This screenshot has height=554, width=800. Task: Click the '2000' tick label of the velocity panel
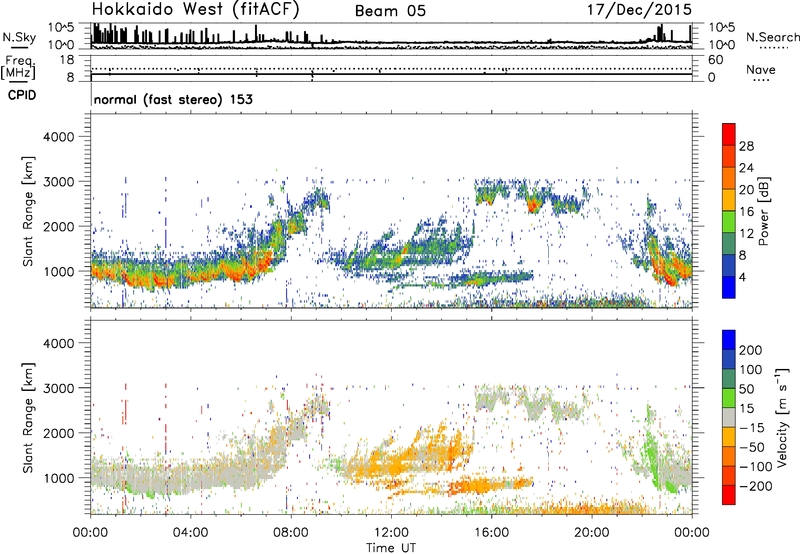[58, 433]
